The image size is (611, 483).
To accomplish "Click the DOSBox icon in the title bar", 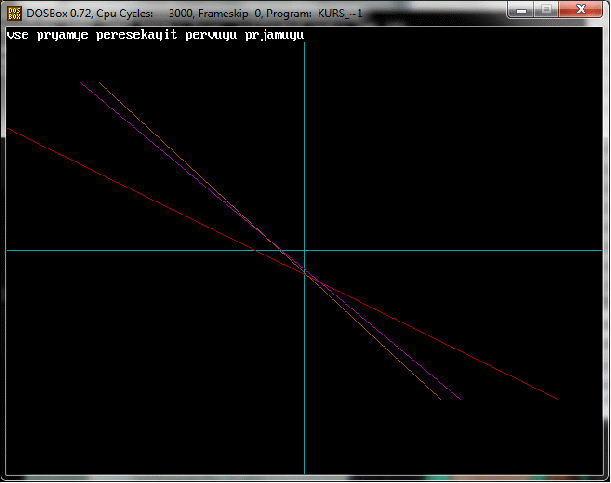I will pyautogui.click(x=14, y=13).
